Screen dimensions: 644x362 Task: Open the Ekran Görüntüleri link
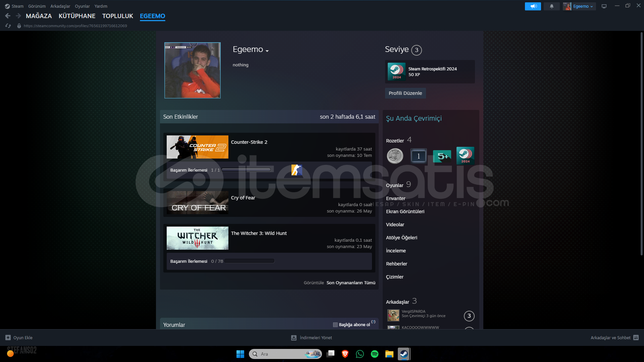pyautogui.click(x=405, y=211)
